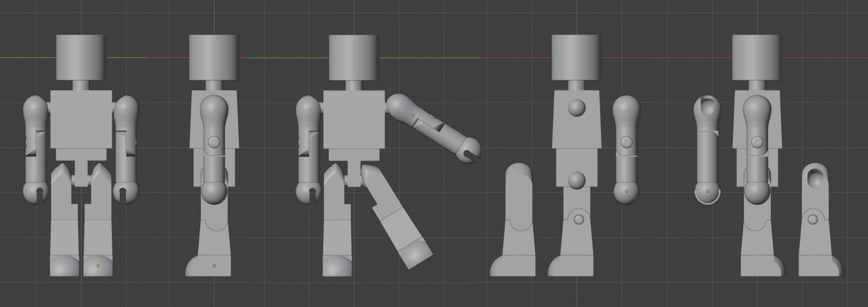Viewport: 868px width, 307px height.
Task: Click the shoulder ball on the armless robot's torso
Action: [577, 107]
